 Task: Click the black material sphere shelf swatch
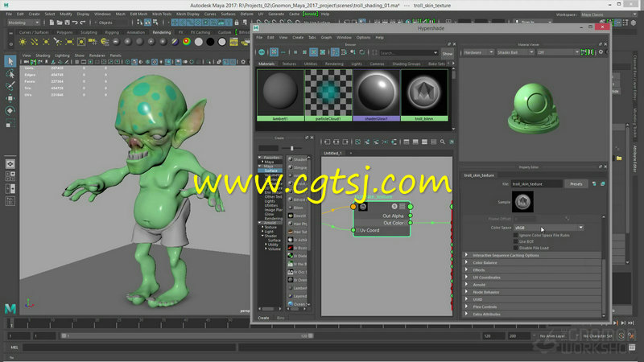tap(210, 42)
